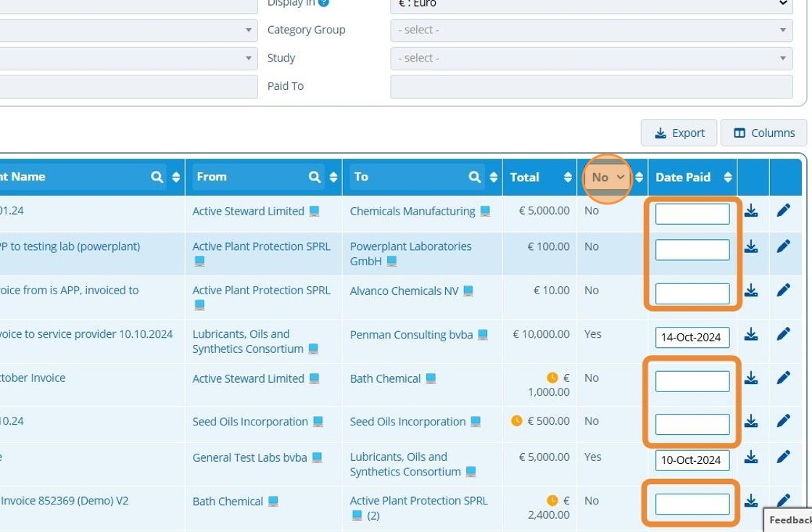812x532 pixels.
Task: Set Date Paid for Powerplant Laboratories row
Action: [692, 249]
